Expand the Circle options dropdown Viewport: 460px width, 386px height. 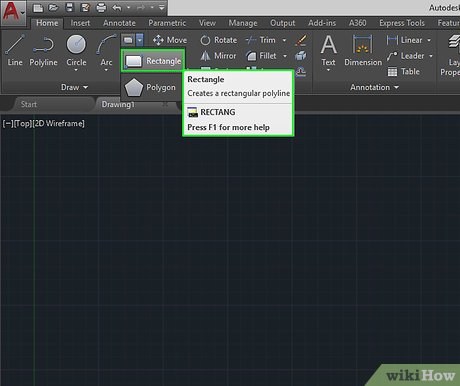pos(76,70)
